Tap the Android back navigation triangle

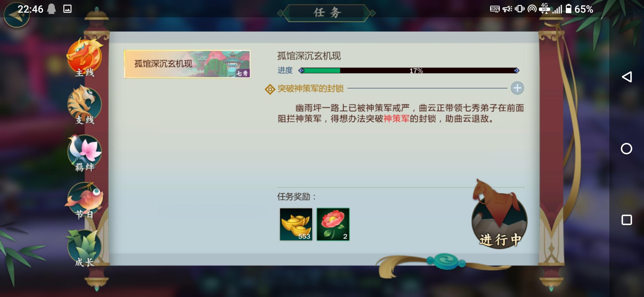click(x=627, y=77)
